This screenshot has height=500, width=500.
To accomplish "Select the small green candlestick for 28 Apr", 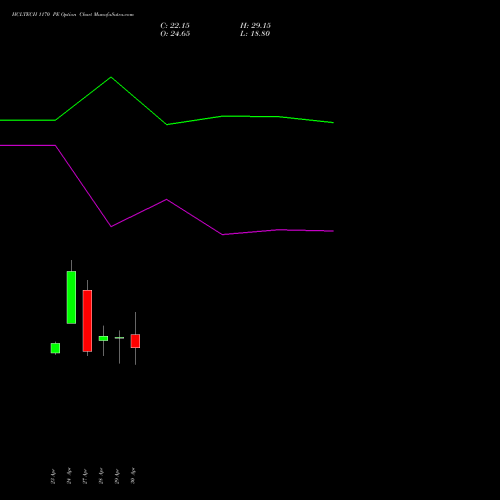I will pyautogui.click(x=103, y=338).
